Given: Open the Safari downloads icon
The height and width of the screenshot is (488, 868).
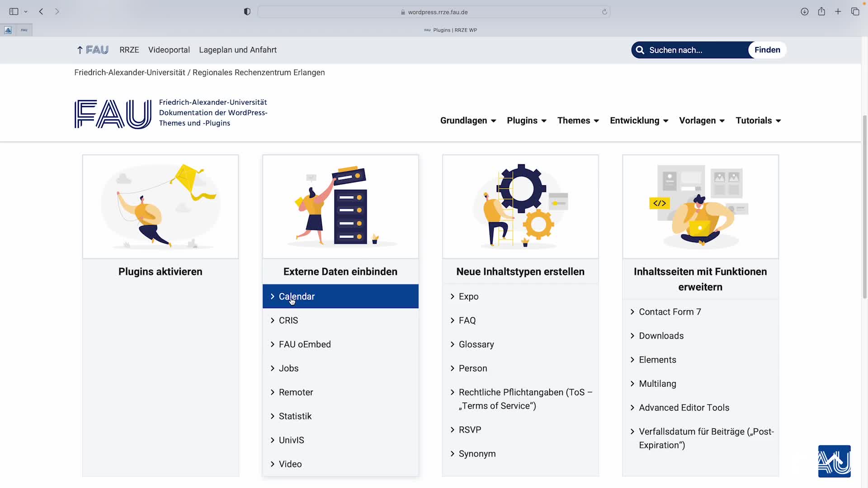Looking at the screenshot, I should [804, 12].
